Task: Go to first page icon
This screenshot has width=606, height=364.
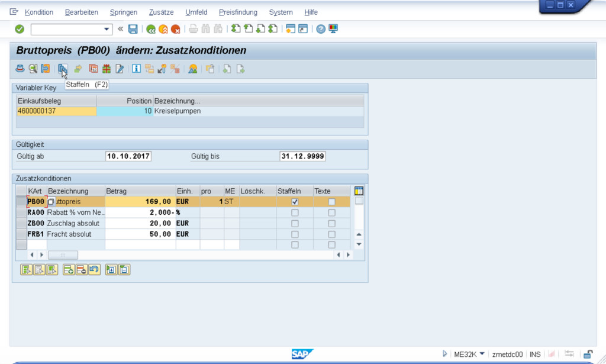Action: pyautogui.click(x=236, y=28)
